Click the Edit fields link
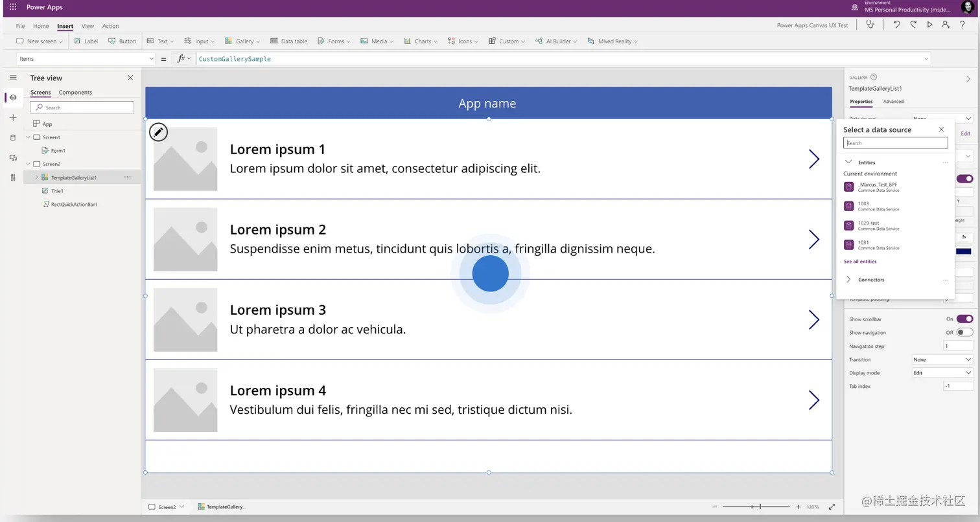This screenshot has height=522, width=980. click(965, 133)
